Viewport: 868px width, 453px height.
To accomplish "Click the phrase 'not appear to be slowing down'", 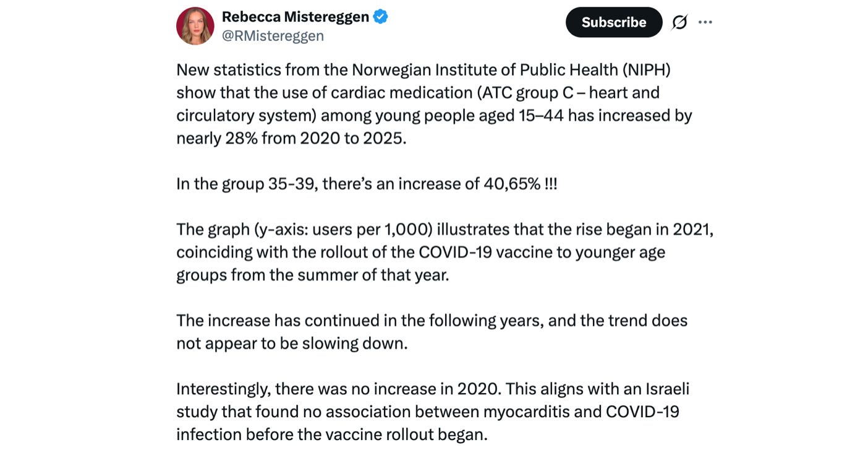I will coord(292,343).
